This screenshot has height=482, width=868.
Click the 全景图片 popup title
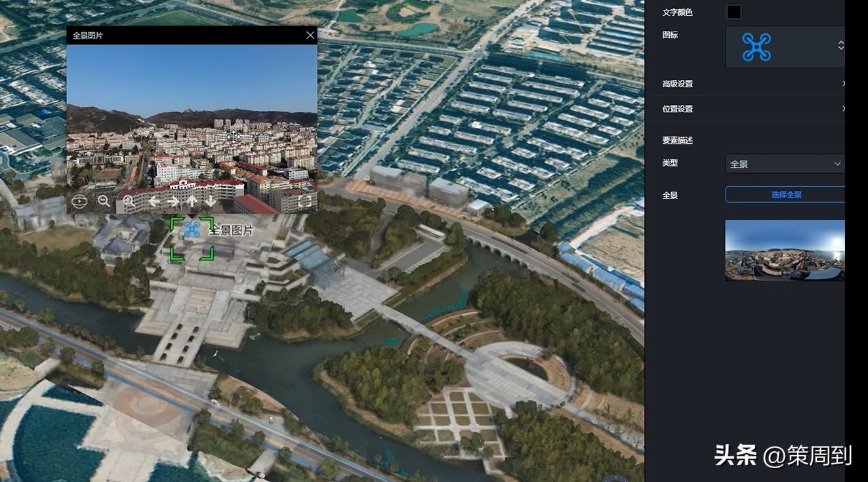click(87, 35)
